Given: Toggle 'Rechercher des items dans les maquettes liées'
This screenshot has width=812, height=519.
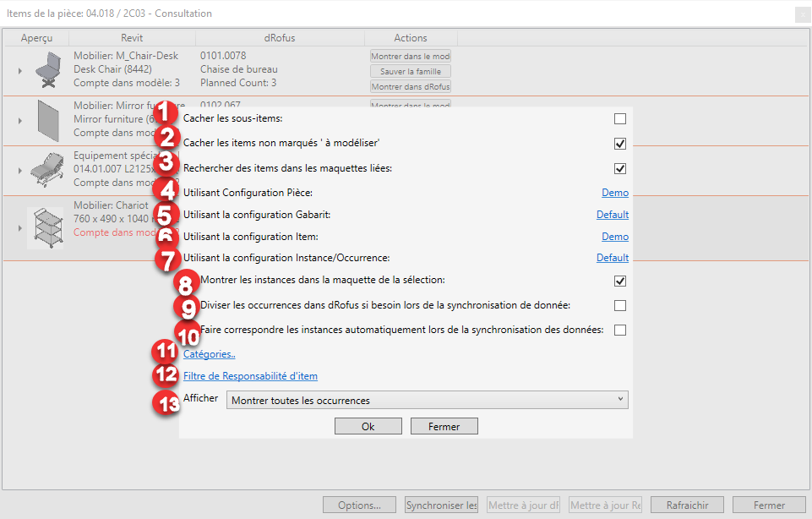Looking at the screenshot, I should 620,168.
